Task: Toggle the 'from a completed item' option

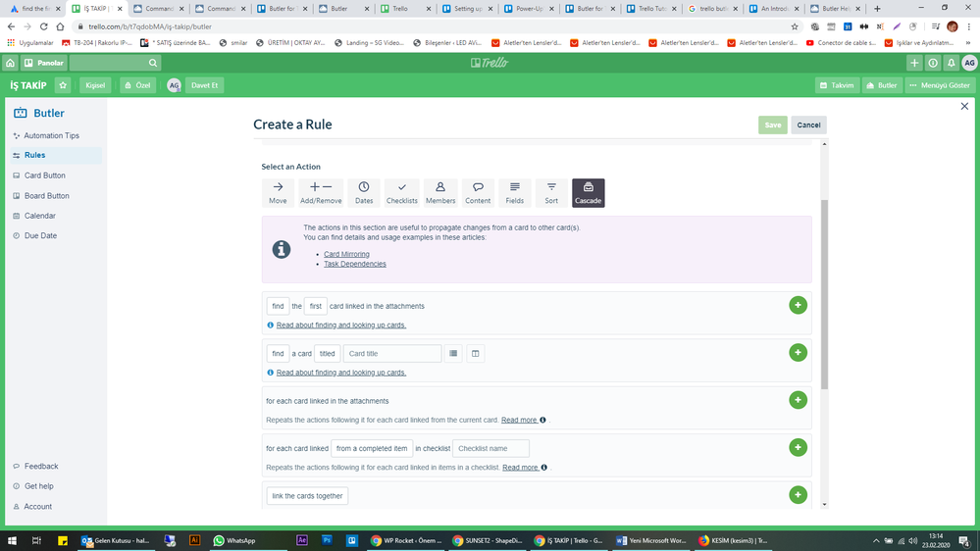Action: (372, 449)
